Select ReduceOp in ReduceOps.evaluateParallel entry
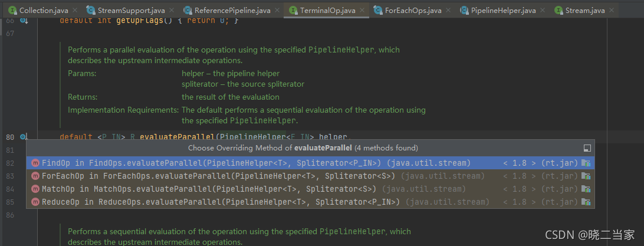Image resolution: width=644 pixels, height=246 pixels. point(310,202)
